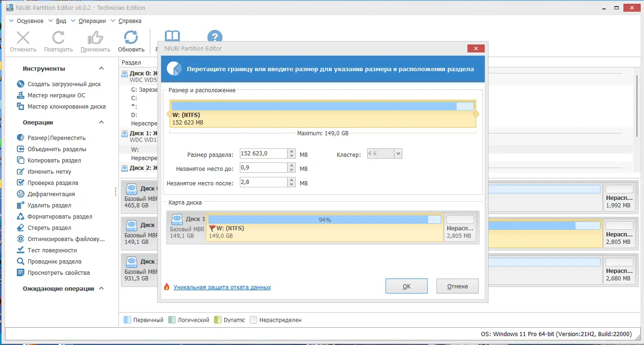Select Оптимизировать файлову... operation
Viewport: 644px width, 345px height.
point(66,239)
